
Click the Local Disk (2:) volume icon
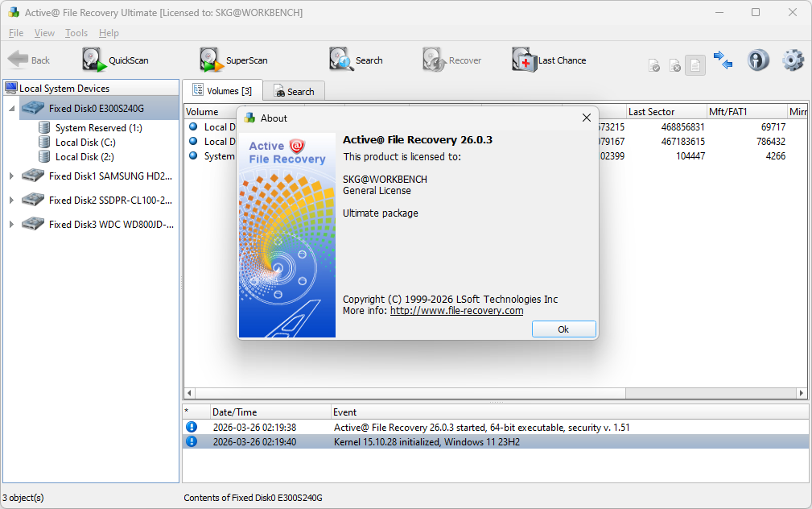pos(45,156)
